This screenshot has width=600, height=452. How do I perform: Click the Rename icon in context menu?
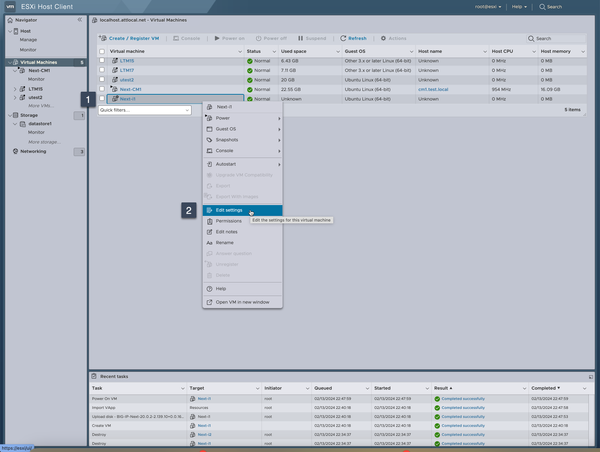point(210,243)
